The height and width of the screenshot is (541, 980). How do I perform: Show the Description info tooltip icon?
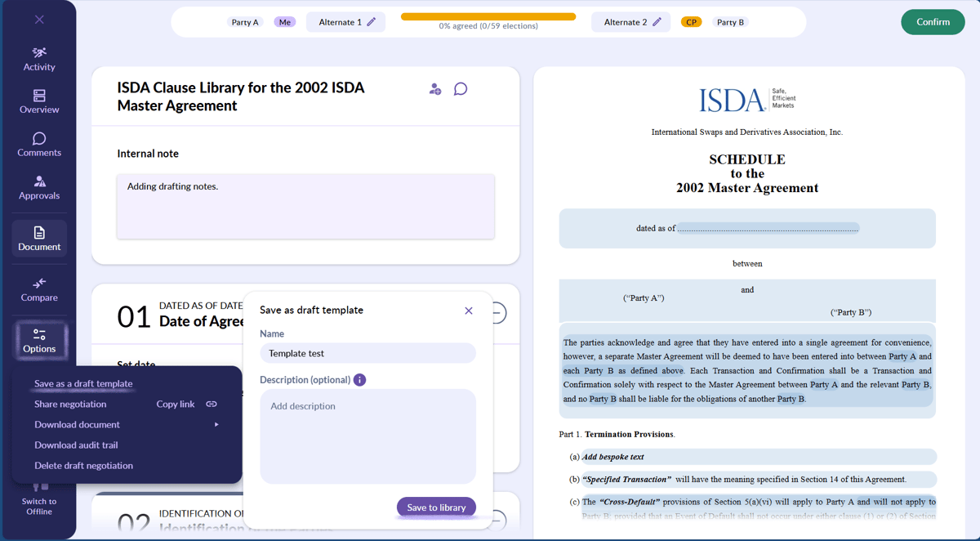[x=359, y=380]
